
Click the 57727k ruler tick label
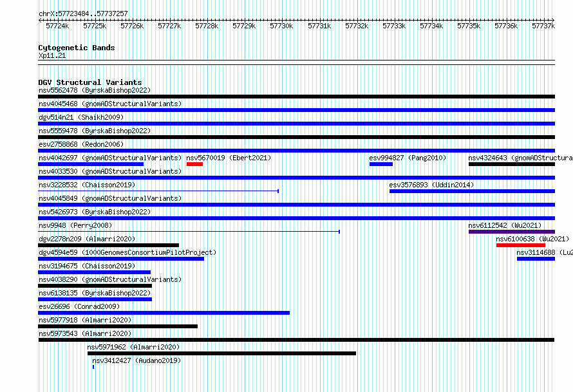coord(169,26)
